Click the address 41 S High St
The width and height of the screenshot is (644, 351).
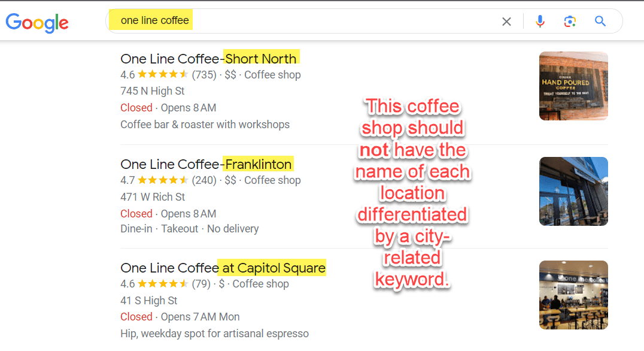pos(148,301)
